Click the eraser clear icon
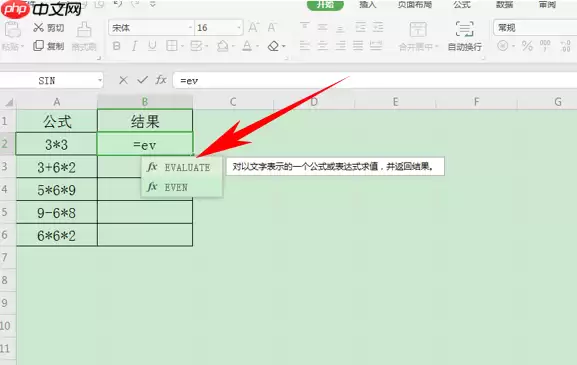 coord(273,46)
